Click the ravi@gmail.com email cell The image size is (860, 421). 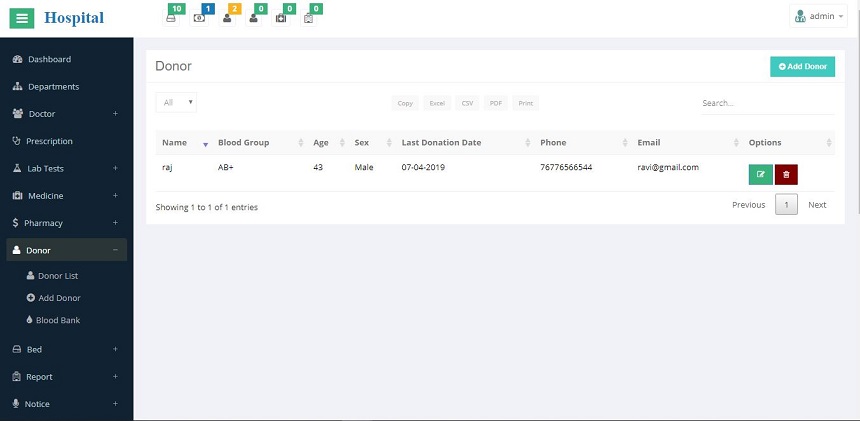668,167
